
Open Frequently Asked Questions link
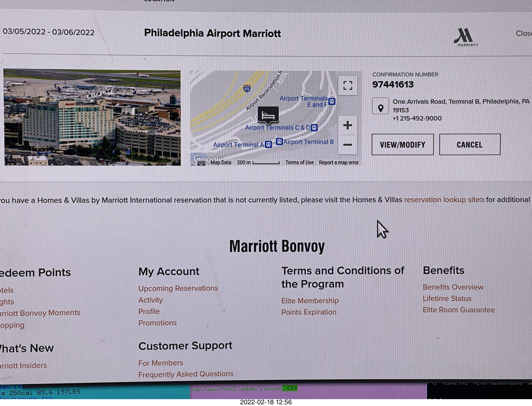[x=186, y=374]
